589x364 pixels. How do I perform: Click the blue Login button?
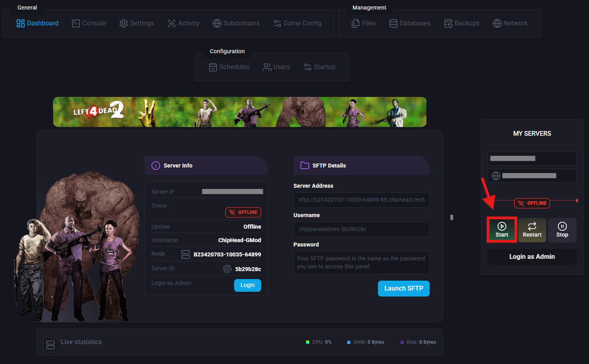(248, 285)
